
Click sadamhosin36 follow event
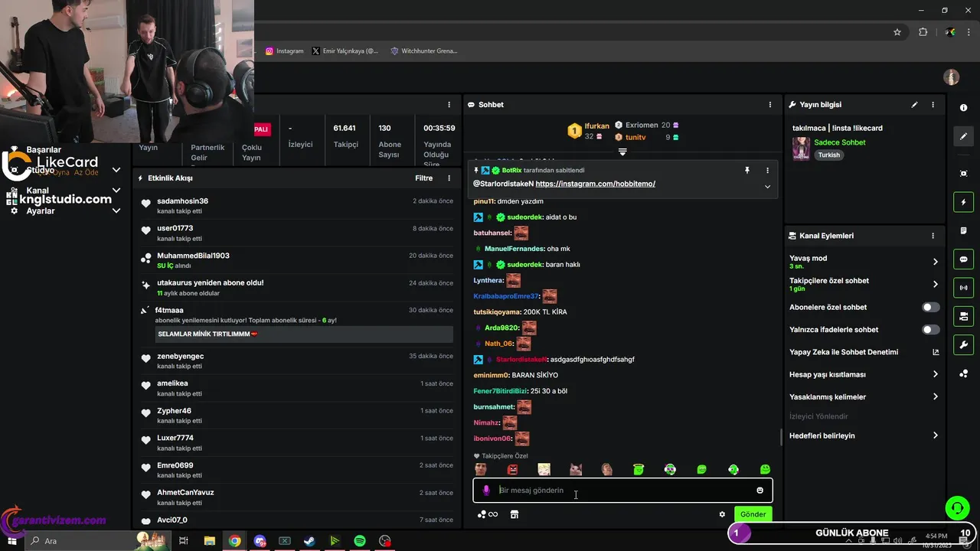[297, 206]
